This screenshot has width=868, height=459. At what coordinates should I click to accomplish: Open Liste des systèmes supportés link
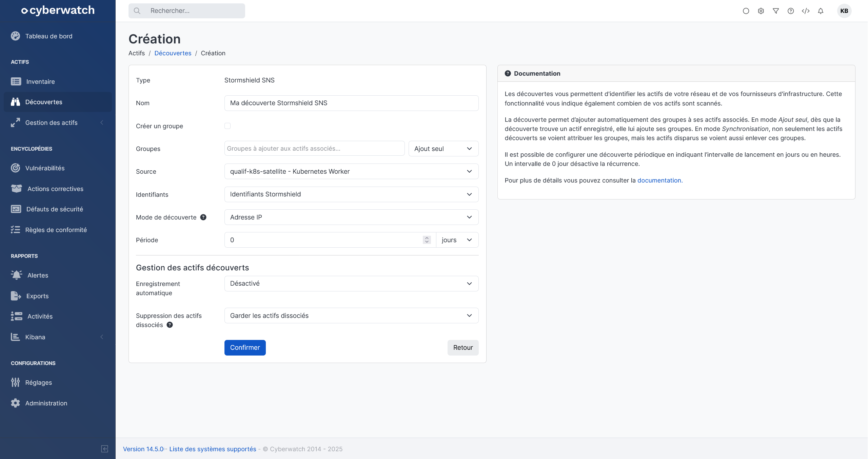(213, 449)
